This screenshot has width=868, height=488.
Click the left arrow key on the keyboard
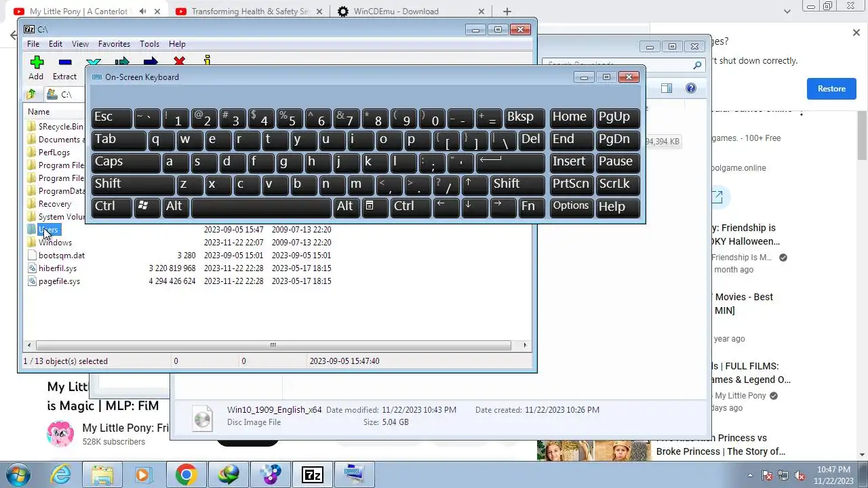(x=446, y=207)
